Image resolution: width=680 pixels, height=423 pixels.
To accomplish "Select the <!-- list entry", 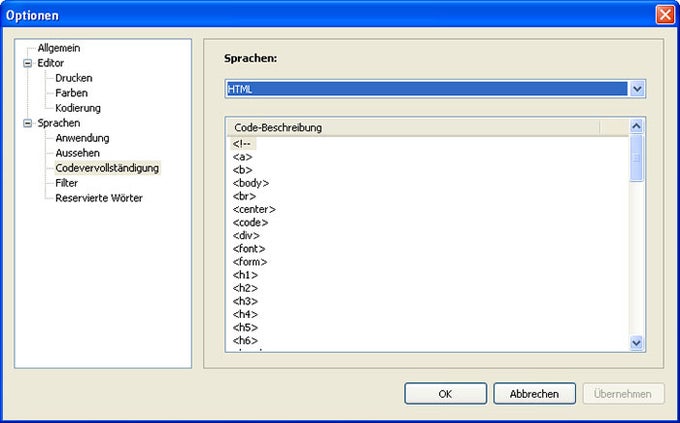I will point(242,144).
